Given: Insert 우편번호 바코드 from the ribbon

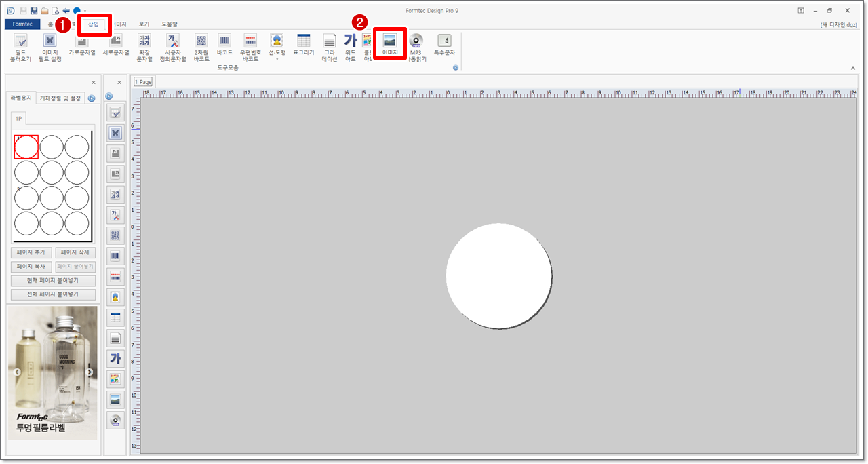Looking at the screenshot, I should coord(250,47).
